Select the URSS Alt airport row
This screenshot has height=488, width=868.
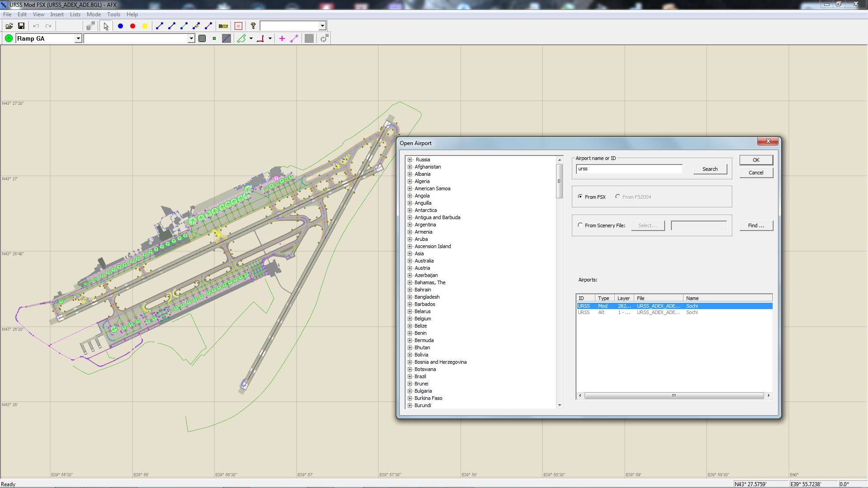point(674,312)
